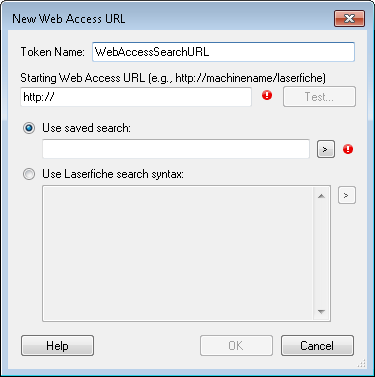Screen dimensions: 375x377
Task: Confirm with the OK button
Action: [x=236, y=346]
